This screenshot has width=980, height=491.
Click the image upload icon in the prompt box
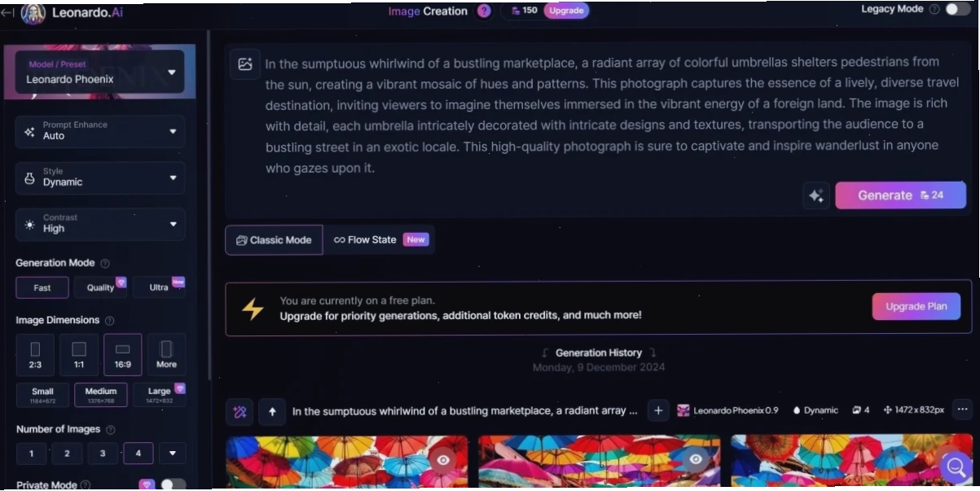244,64
